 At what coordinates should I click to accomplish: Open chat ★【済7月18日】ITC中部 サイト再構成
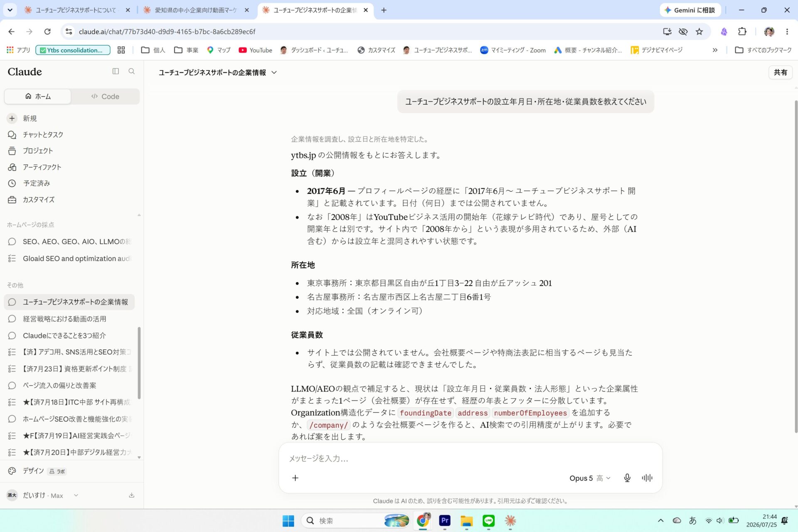click(x=70, y=402)
